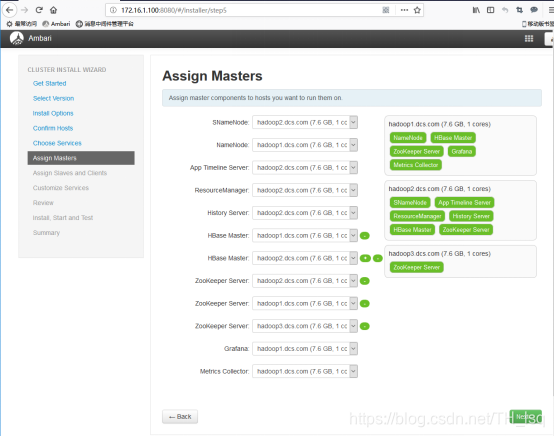This screenshot has width=554, height=437.
Task: Click the ResourceManager tag under hadoop2
Action: pyautogui.click(x=417, y=216)
